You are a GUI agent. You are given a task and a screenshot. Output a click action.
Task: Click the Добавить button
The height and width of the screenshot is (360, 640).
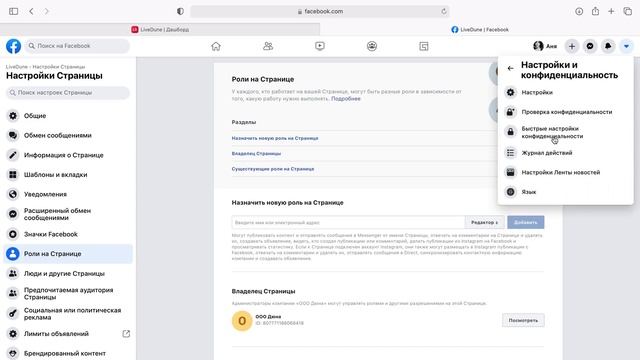tap(526, 222)
